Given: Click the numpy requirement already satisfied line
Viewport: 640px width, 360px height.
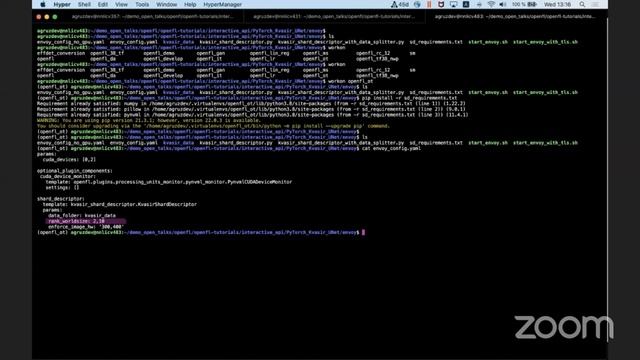Looking at the screenshot, I should click(x=251, y=104).
